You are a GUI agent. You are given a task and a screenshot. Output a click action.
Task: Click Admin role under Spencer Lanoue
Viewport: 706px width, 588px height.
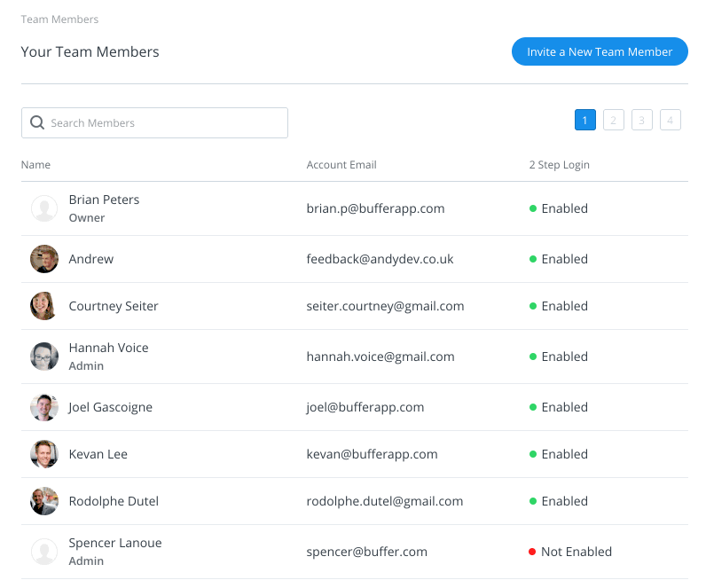click(86, 561)
